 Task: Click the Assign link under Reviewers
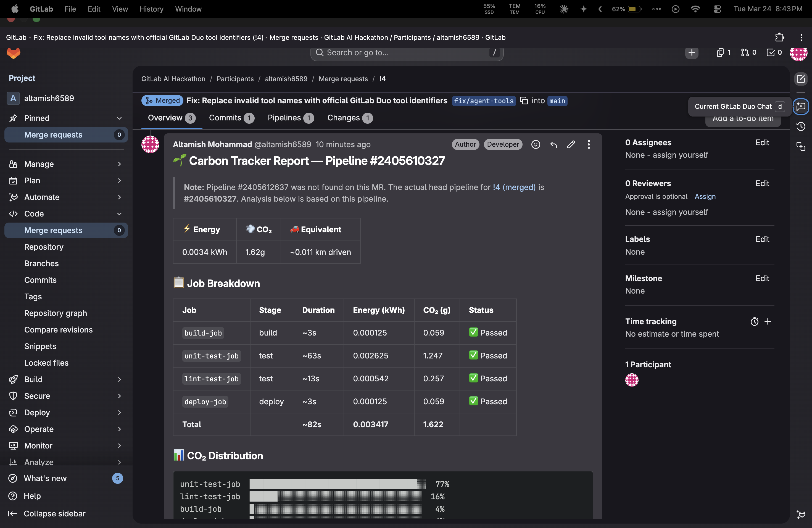[705, 196]
